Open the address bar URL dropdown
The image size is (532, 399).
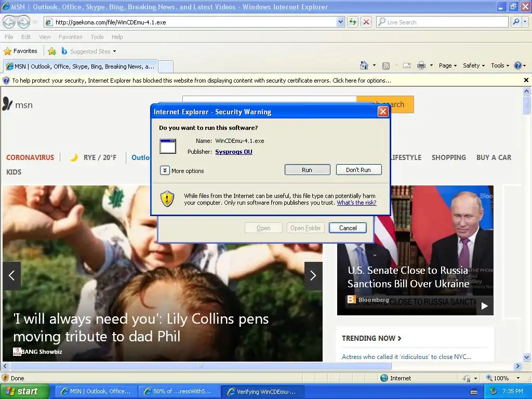pyautogui.click(x=340, y=22)
